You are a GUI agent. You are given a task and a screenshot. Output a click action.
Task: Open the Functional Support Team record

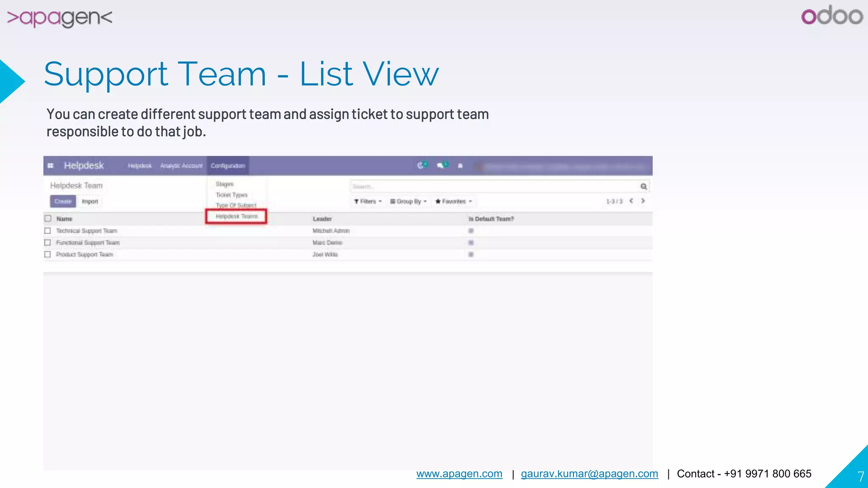[88, 243]
